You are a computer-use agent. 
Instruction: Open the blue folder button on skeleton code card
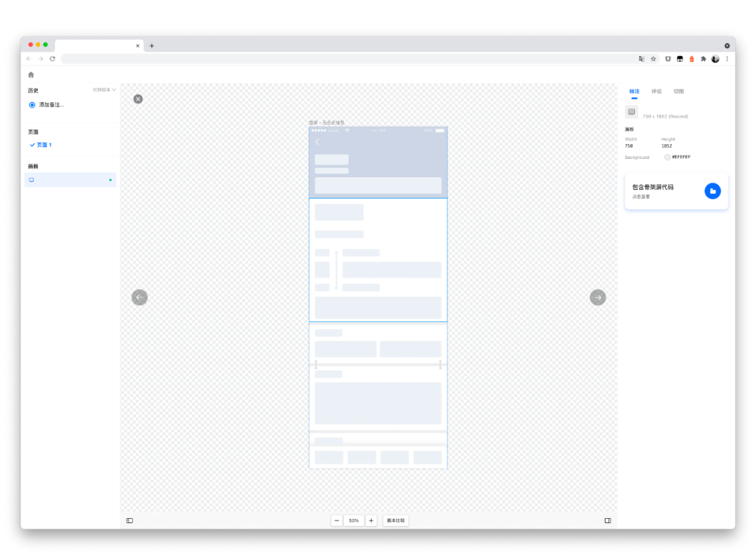712,191
